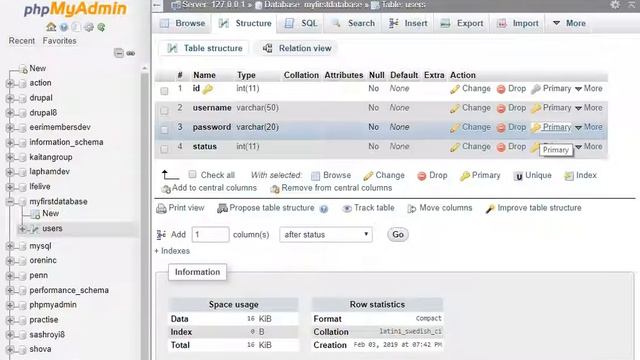The width and height of the screenshot is (640, 360).
Task: Open the Export tab
Action: point(462,23)
